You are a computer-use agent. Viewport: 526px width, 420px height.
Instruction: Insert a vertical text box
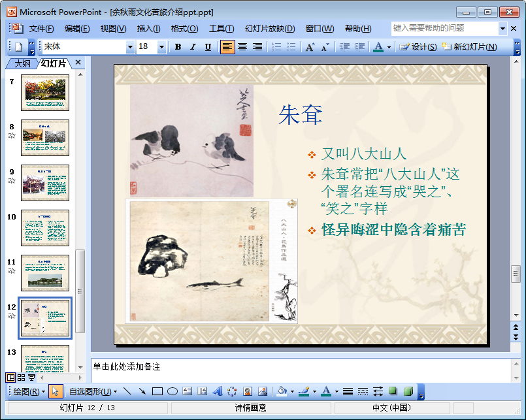(x=203, y=391)
